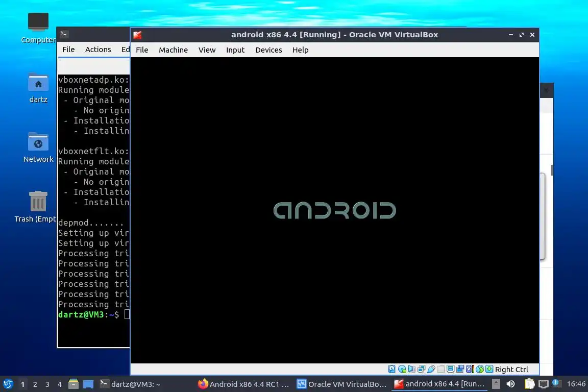Open the Devices menu
588x392 pixels.
coord(268,50)
